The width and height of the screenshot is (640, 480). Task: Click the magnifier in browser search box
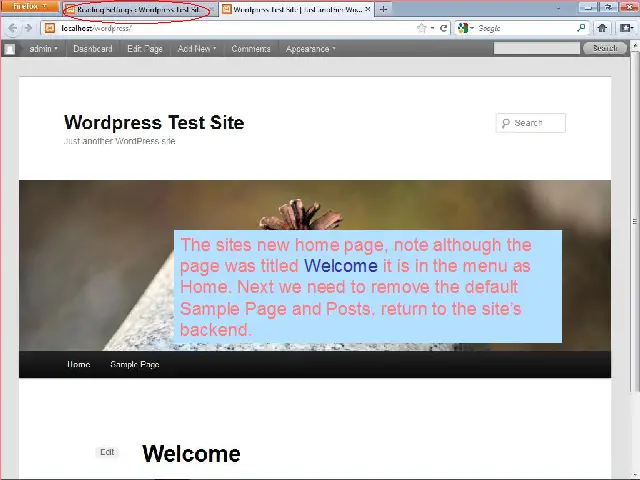[581, 28]
